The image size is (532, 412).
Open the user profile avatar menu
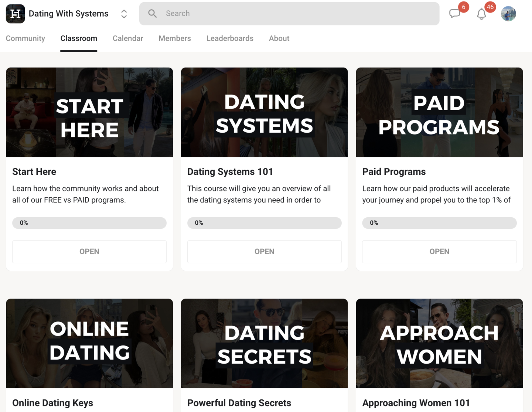coord(508,14)
